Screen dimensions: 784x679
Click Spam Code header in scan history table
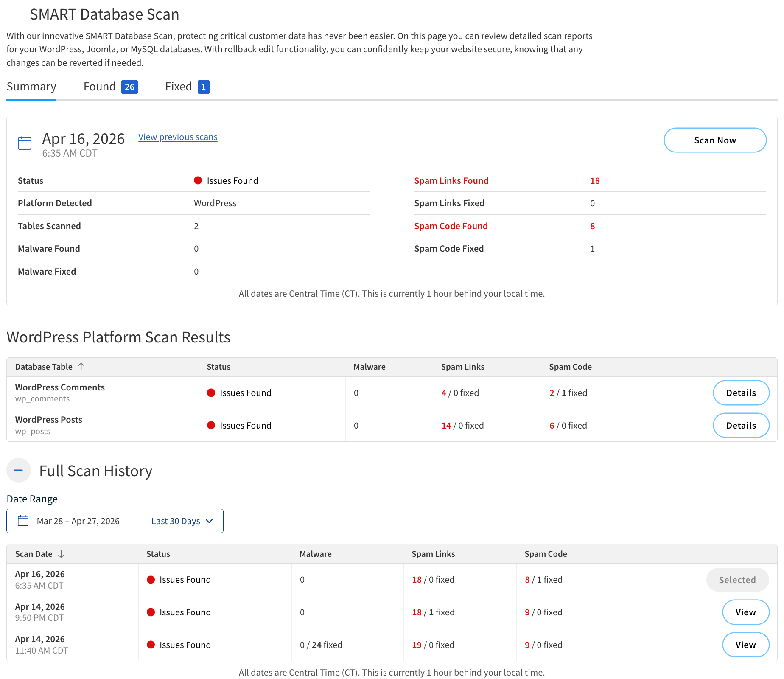point(546,554)
